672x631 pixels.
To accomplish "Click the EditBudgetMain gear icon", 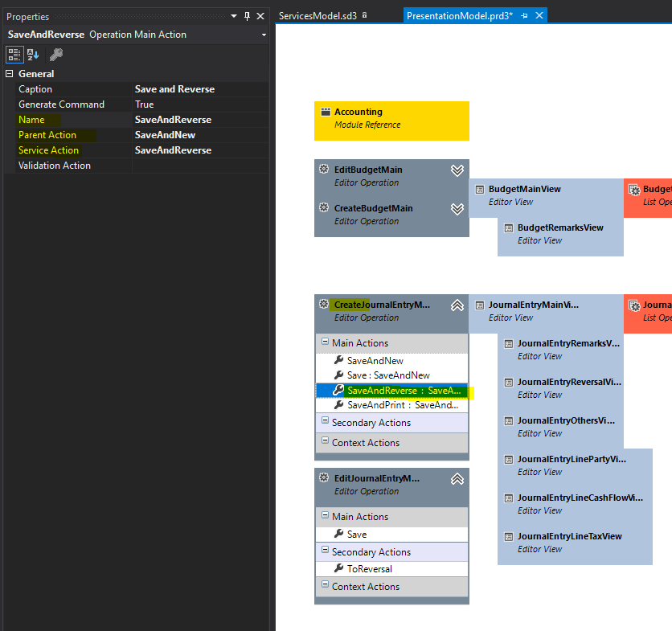I will point(324,169).
